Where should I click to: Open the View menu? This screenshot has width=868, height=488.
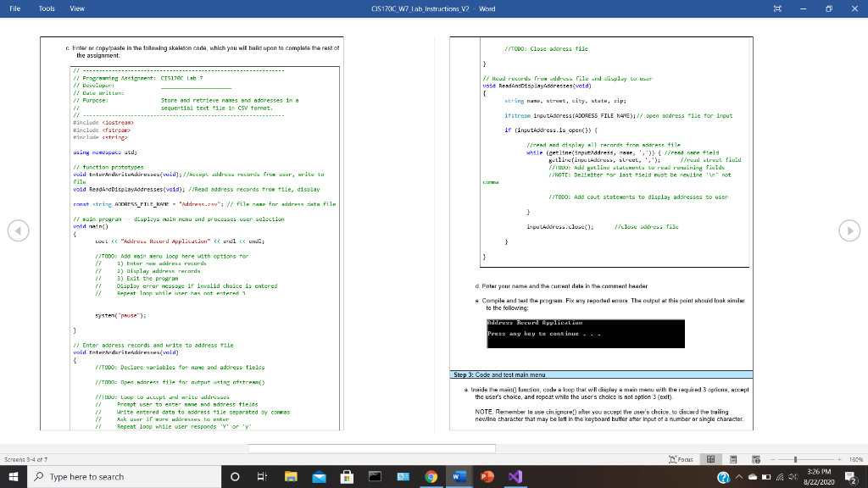coord(77,8)
